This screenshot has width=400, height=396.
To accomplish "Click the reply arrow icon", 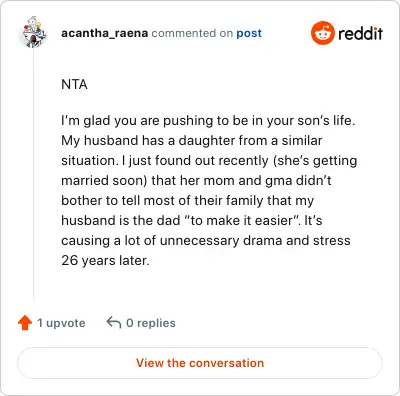I will (x=114, y=322).
